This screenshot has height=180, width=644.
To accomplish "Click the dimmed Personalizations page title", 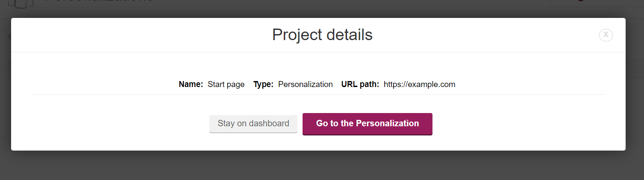I will pos(98,2).
